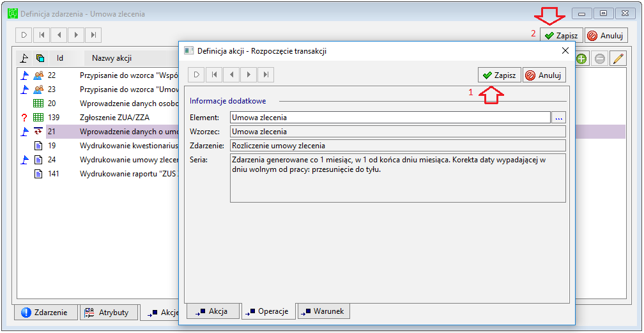This screenshot has height=333, width=644.
Task: Switch to the Warunek tab
Action: [x=324, y=311]
